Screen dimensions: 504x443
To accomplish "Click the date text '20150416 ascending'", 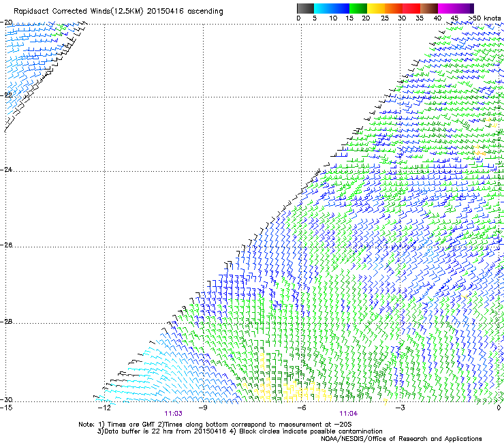I will point(185,12).
